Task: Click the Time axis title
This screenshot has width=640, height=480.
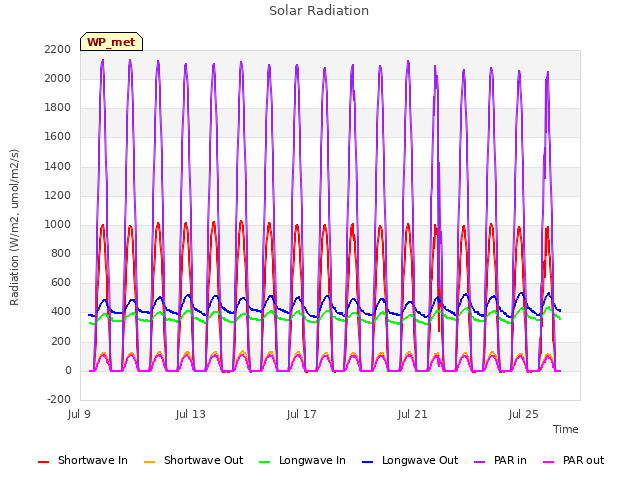Action: [x=566, y=429]
